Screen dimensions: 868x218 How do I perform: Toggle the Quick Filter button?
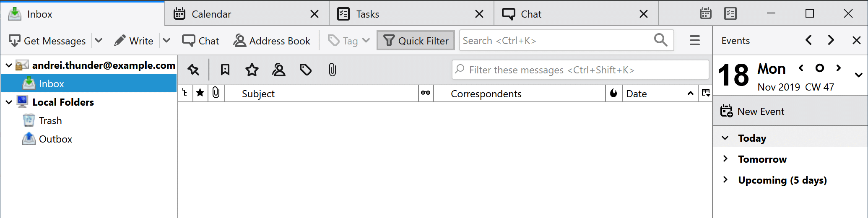pos(416,41)
